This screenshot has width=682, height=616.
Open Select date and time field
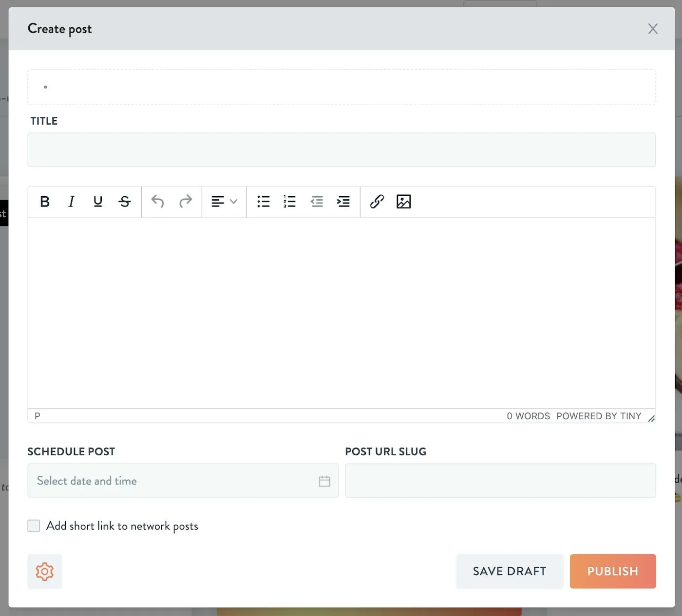pos(183,481)
